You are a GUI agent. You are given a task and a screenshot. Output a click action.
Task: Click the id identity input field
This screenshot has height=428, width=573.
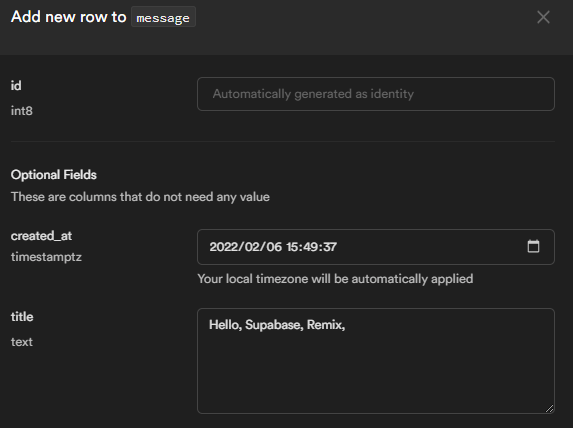(x=376, y=94)
